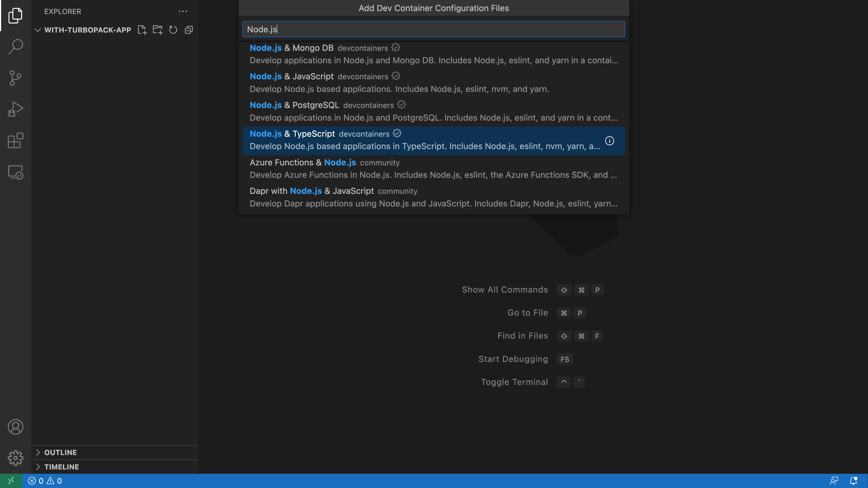This screenshot has width=868, height=488.
Task: Click verified badge next to Node.js & PostgreSQL
Action: (401, 105)
